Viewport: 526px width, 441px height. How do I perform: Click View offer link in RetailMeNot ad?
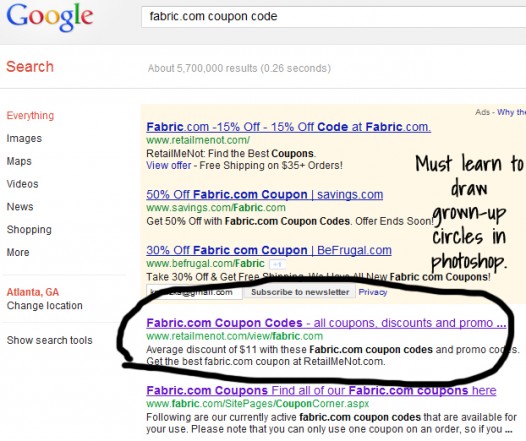click(169, 165)
